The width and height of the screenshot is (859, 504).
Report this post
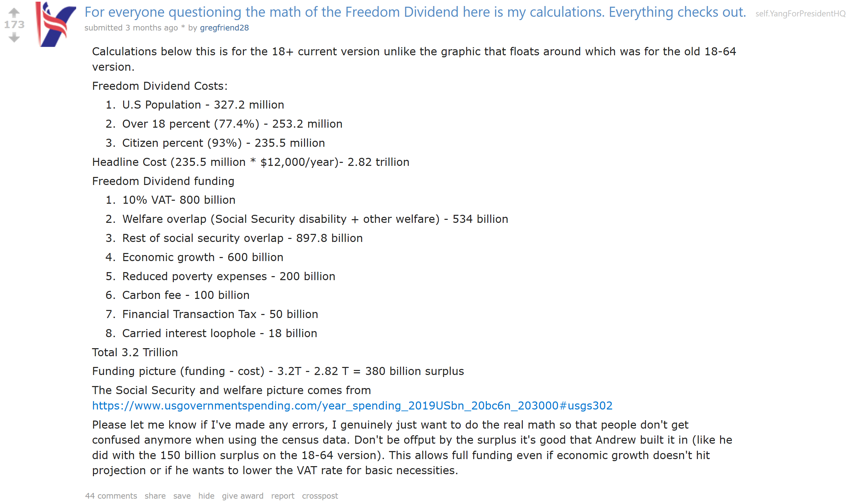[x=283, y=496]
